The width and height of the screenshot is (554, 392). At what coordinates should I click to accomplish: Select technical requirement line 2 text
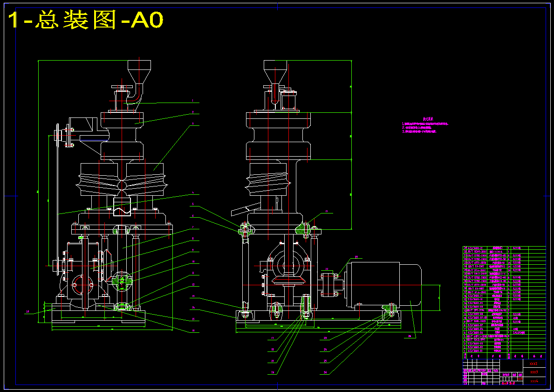pyautogui.click(x=417, y=128)
